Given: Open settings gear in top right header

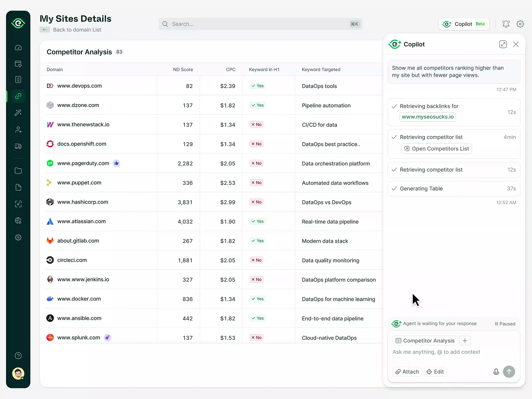Looking at the screenshot, I should click(x=520, y=24).
